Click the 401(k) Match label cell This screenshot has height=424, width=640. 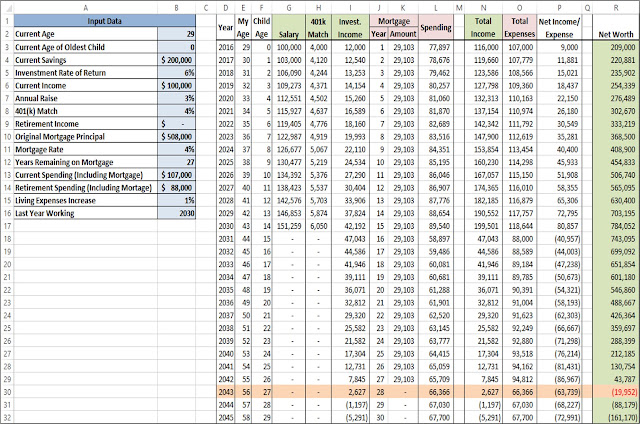tap(86, 111)
